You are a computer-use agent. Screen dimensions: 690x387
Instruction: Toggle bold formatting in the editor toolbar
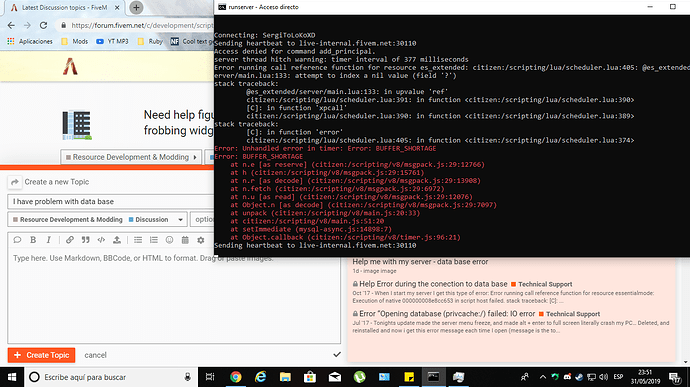coord(33,240)
